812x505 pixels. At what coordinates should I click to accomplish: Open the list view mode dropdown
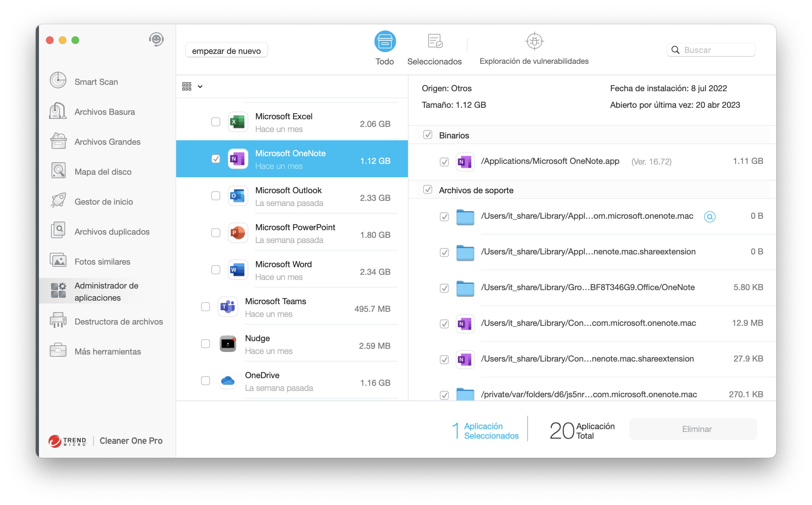click(192, 87)
